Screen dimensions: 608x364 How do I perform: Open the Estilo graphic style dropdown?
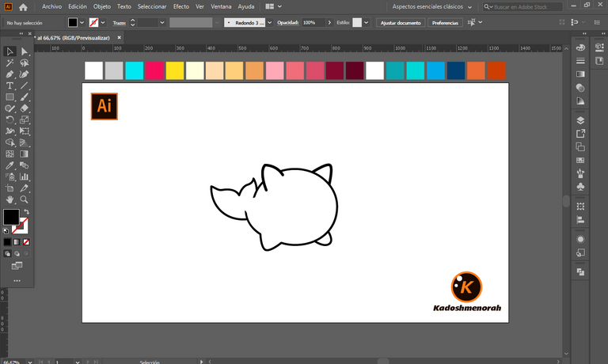tap(366, 22)
